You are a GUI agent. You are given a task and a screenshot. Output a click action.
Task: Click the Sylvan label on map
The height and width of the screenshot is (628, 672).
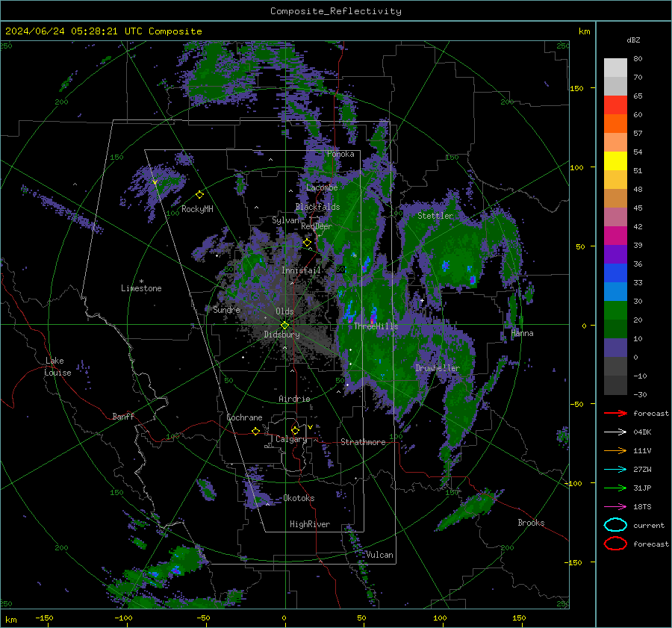pyautogui.click(x=285, y=220)
